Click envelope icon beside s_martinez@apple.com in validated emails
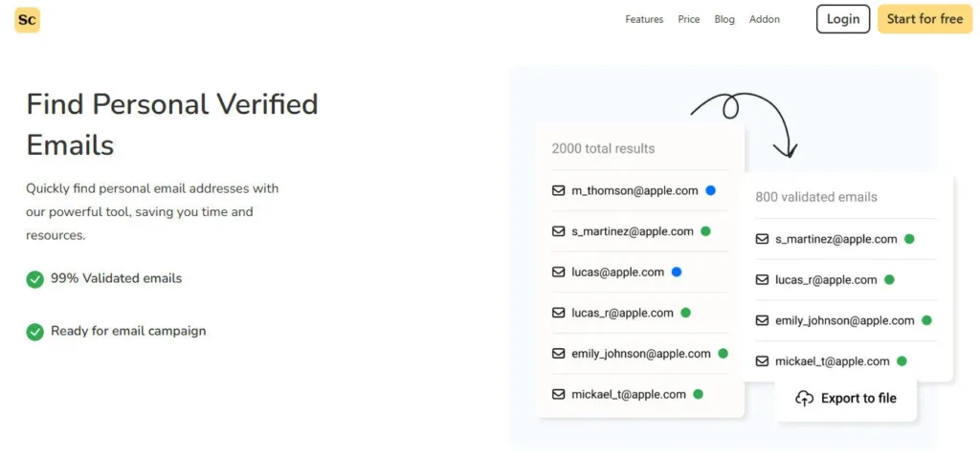980x457 pixels. (x=763, y=239)
